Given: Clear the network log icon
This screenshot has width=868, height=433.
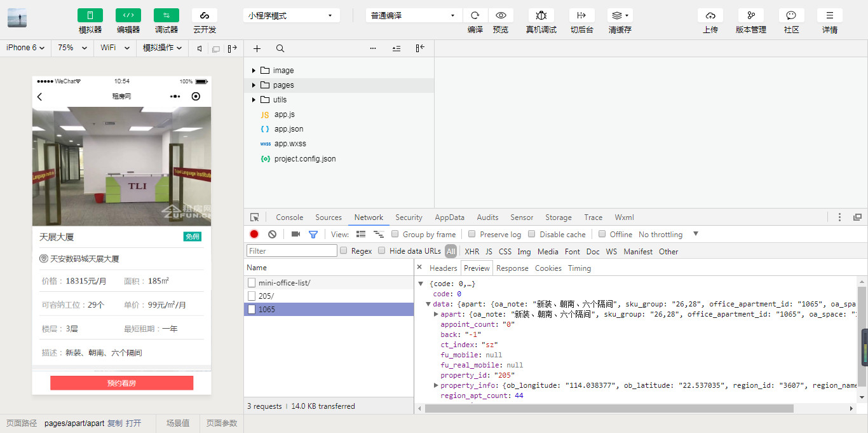Looking at the screenshot, I should [x=272, y=235].
